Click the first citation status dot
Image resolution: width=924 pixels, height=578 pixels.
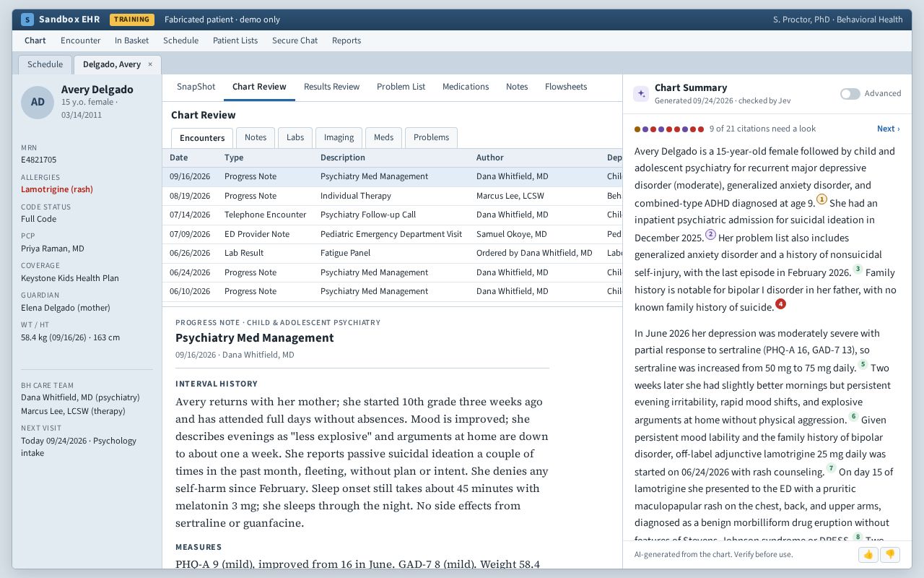637,129
